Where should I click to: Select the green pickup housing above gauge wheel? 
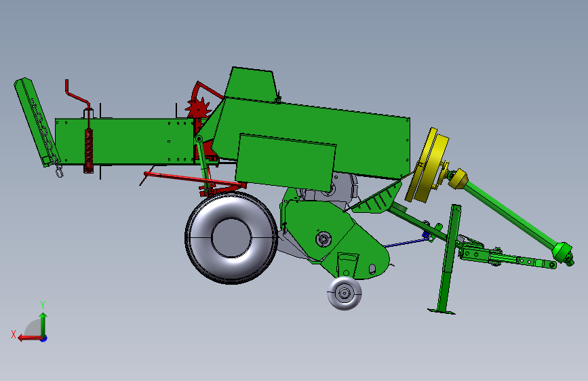336,240
